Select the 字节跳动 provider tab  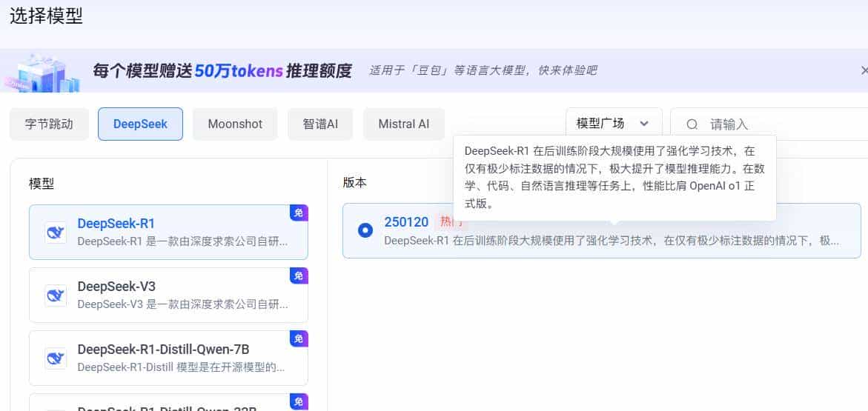click(49, 124)
